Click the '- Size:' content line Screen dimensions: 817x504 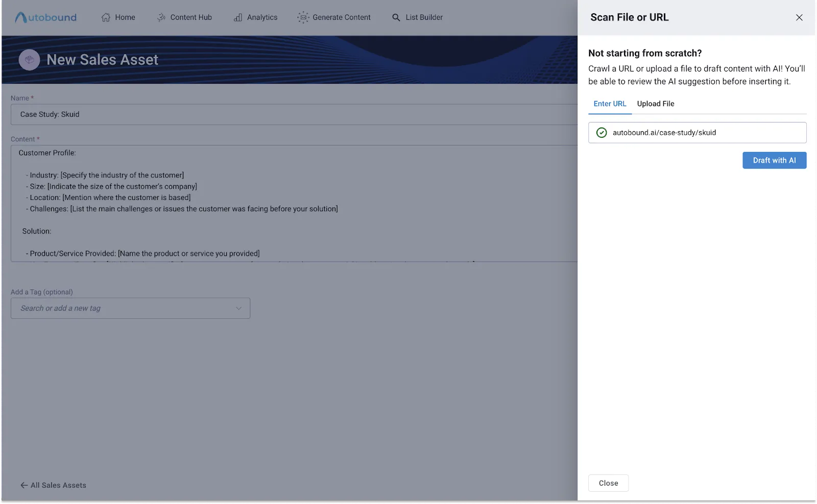(111, 186)
